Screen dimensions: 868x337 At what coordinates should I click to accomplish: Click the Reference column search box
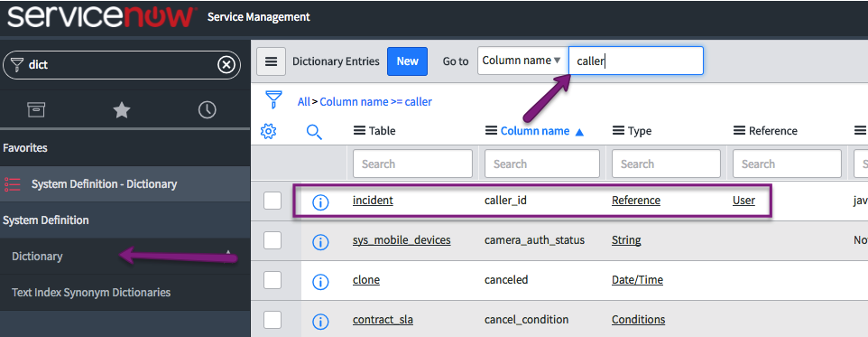(x=787, y=164)
